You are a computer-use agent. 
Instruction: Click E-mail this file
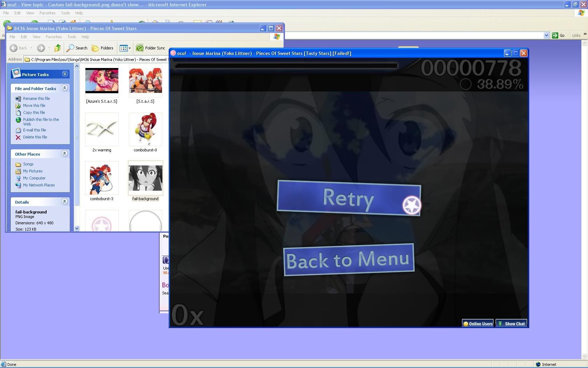(x=34, y=130)
